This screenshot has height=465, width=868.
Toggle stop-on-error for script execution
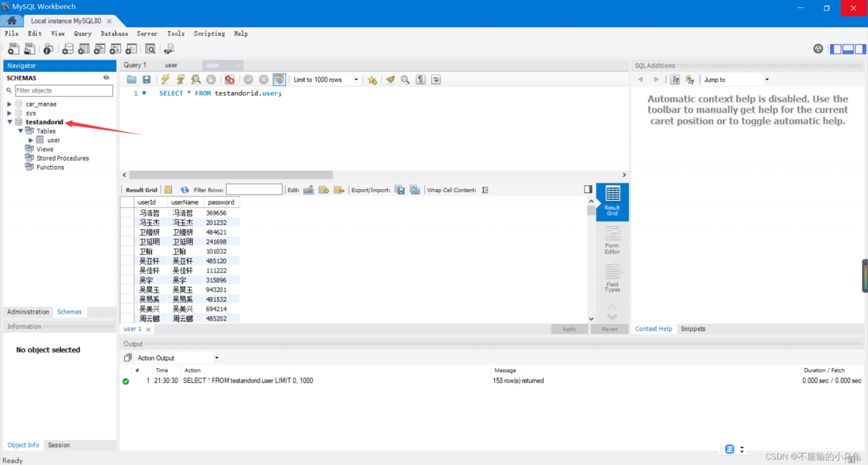(230, 80)
